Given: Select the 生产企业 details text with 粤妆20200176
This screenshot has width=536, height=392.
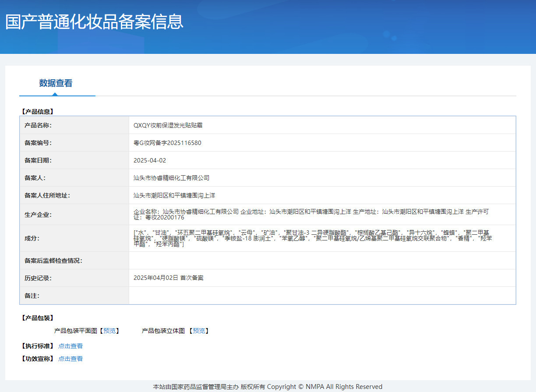Looking at the screenshot, I should click(x=311, y=214).
